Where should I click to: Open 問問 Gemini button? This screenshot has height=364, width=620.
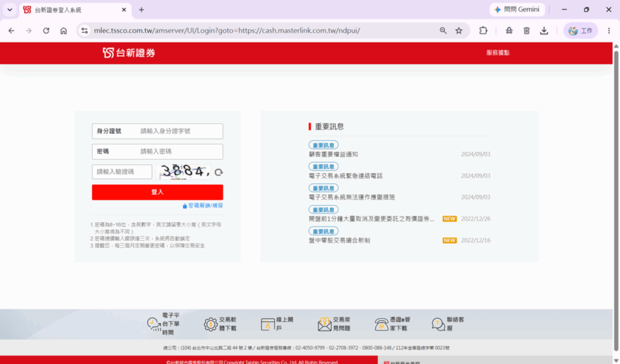pyautogui.click(x=517, y=10)
